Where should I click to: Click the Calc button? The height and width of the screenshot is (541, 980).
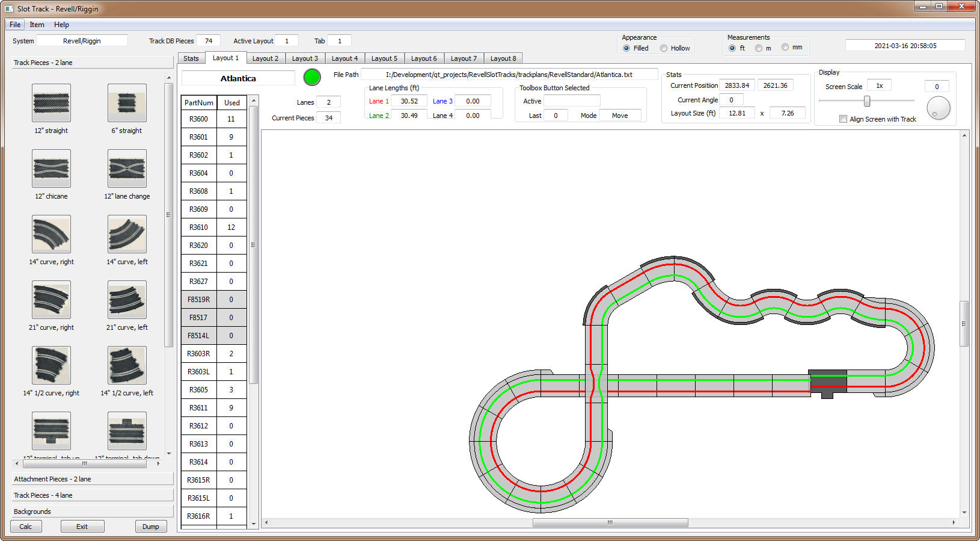coord(26,527)
